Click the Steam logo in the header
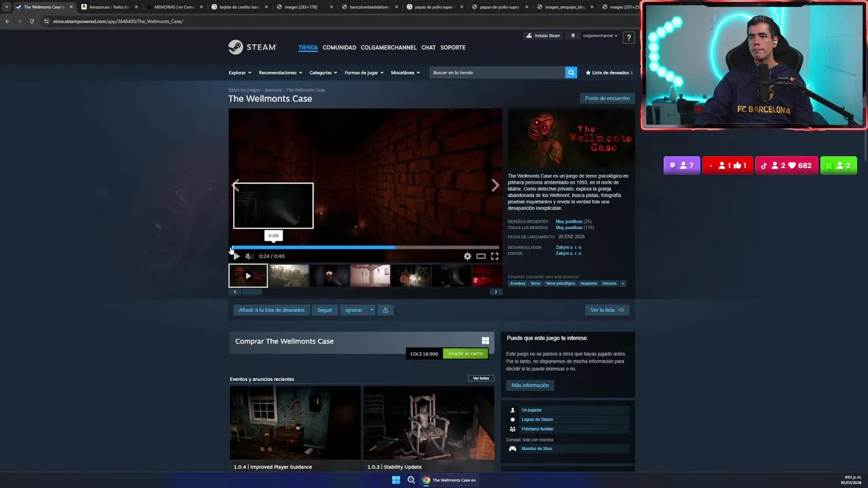868x488 pixels. (x=252, y=47)
